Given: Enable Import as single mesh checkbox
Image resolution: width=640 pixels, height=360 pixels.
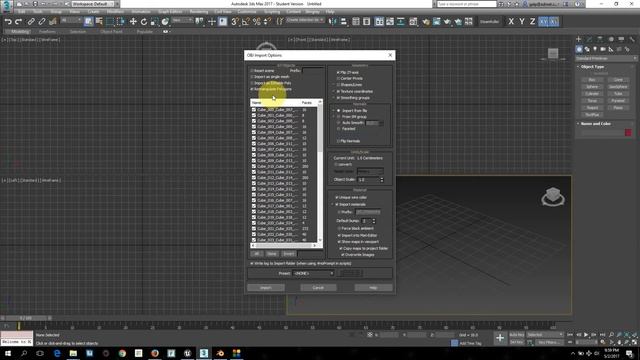Looking at the screenshot, I should point(252,77).
